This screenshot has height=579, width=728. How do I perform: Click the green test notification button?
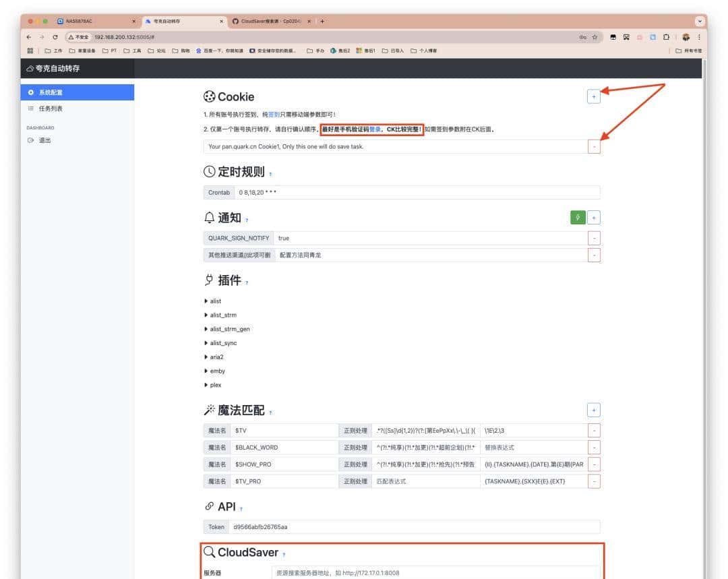click(578, 217)
